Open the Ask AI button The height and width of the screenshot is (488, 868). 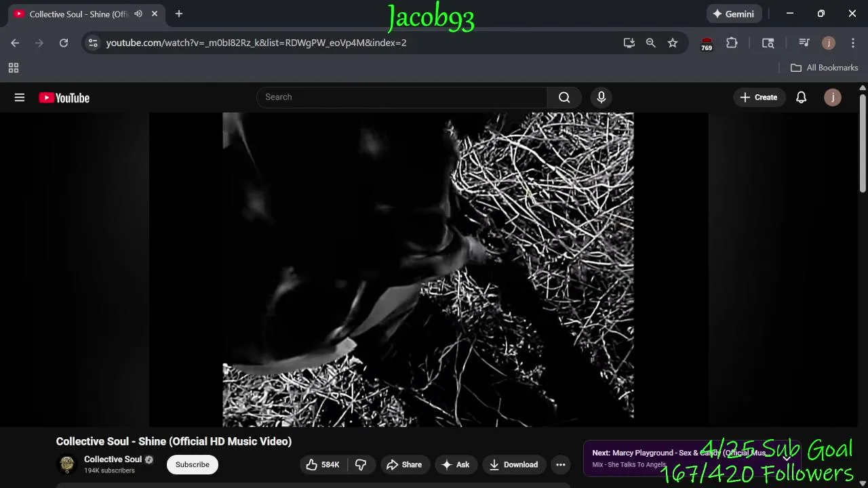click(456, 464)
